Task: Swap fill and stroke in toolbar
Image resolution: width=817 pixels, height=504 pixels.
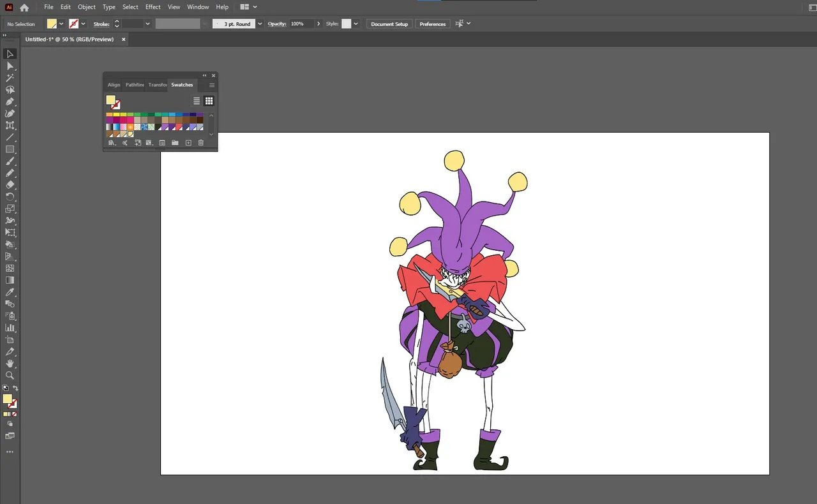Action: click(x=15, y=388)
